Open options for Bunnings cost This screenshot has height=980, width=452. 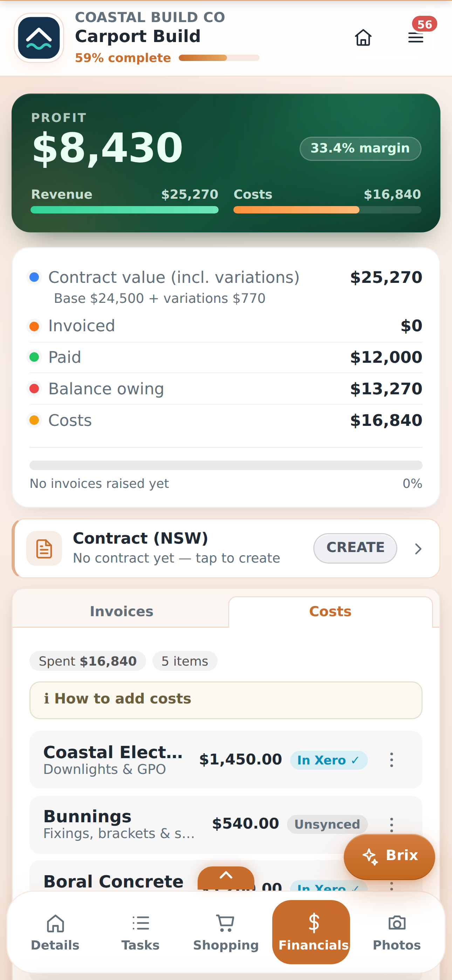391,824
